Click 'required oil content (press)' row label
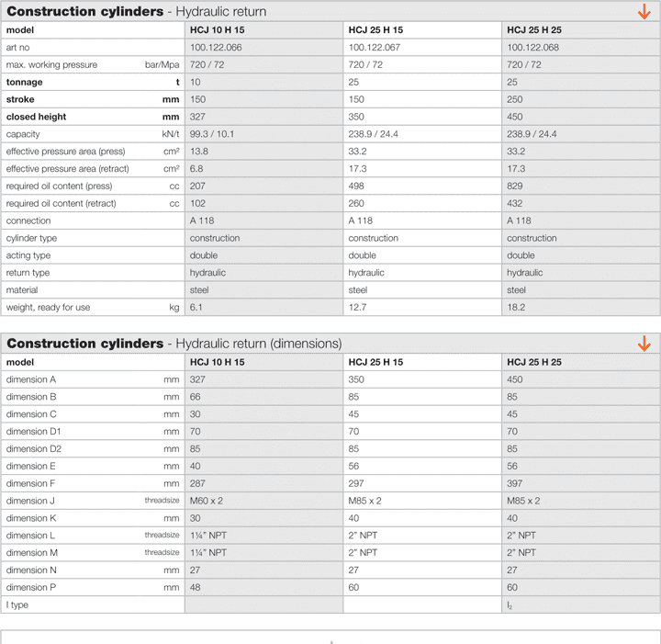 coord(59,186)
